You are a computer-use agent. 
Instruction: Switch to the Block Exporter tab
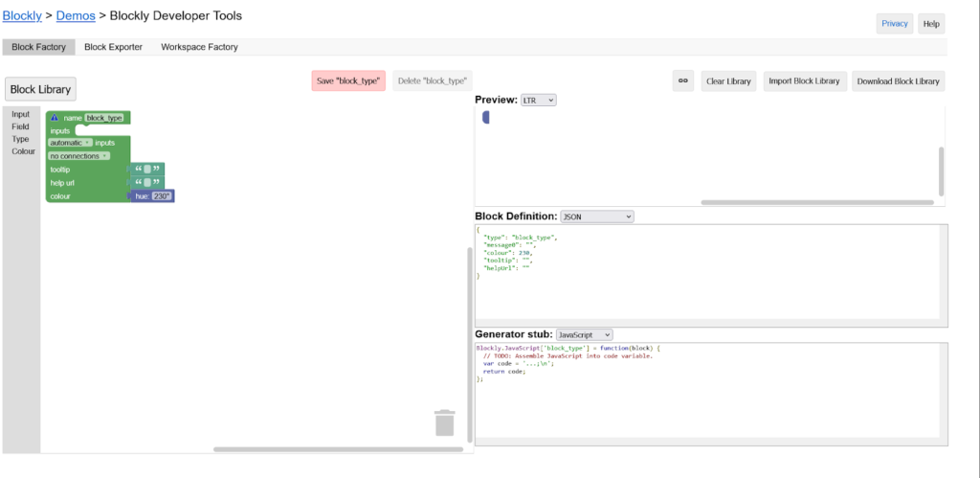coord(113,47)
